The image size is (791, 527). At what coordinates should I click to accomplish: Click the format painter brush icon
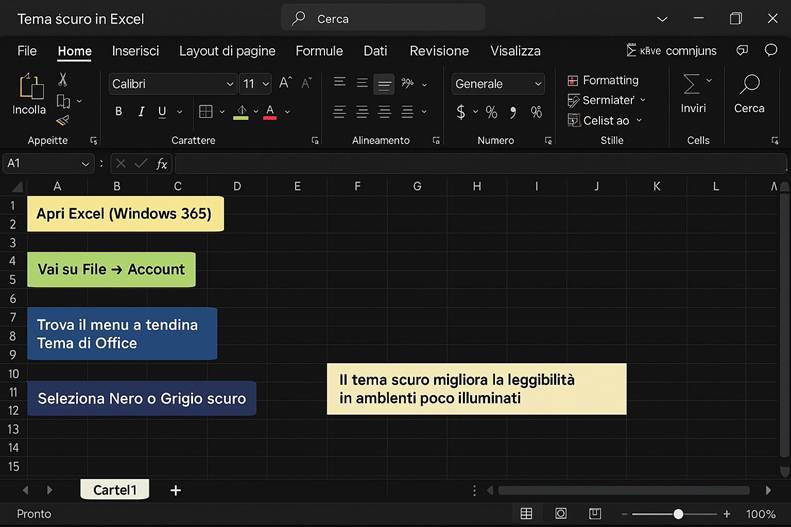[x=63, y=121]
